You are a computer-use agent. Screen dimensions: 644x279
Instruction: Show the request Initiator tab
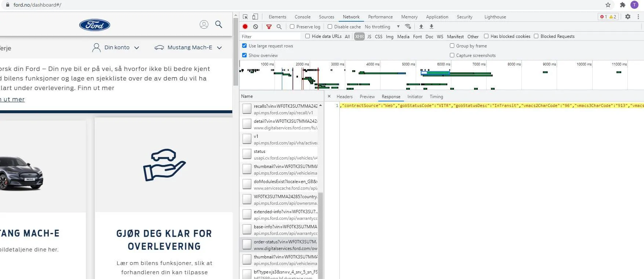(415, 96)
